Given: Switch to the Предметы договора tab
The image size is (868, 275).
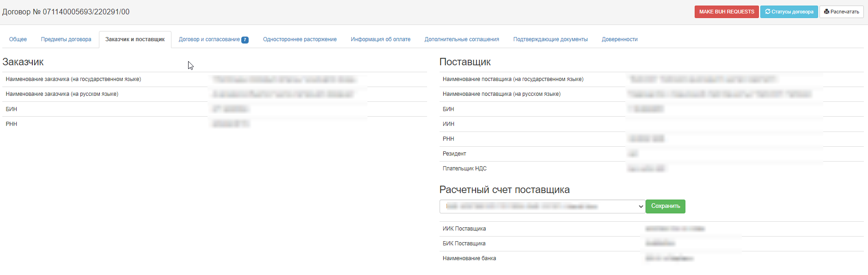Looking at the screenshot, I should (66, 39).
